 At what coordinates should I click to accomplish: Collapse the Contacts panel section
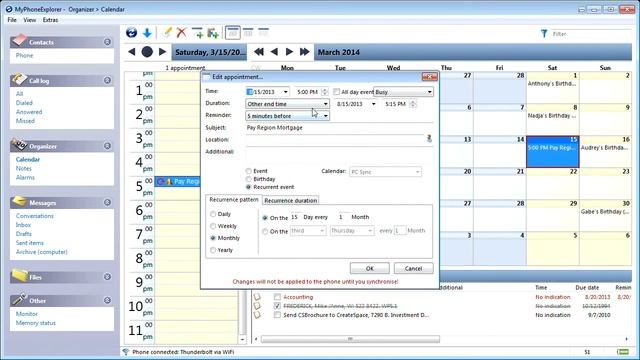click(x=107, y=42)
